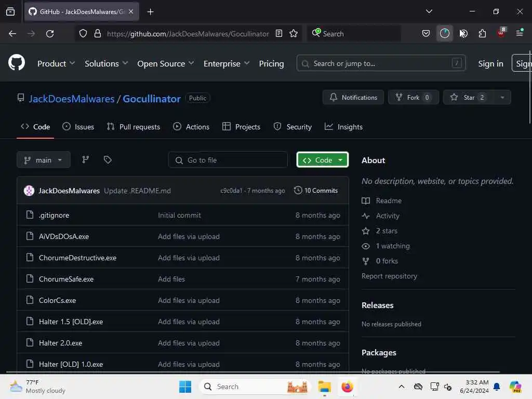Open the uBlock Origin extension icon
The image size is (532, 399).
501,33
